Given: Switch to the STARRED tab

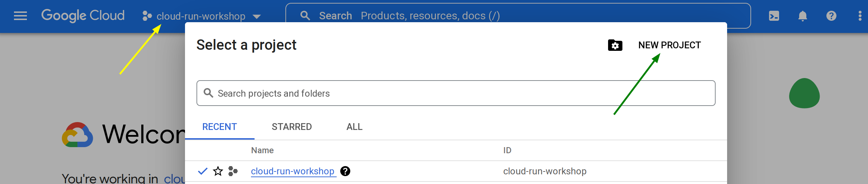Looking at the screenshot, I should (x=291, y=127).
